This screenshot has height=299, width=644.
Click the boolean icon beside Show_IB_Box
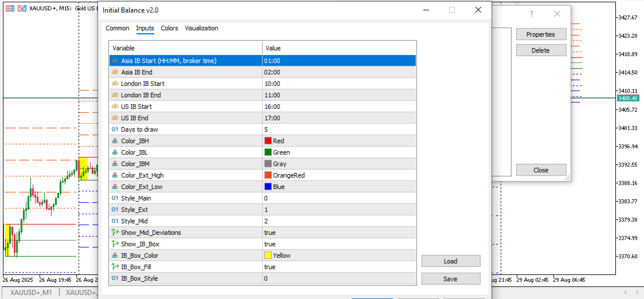click(115, 244)
